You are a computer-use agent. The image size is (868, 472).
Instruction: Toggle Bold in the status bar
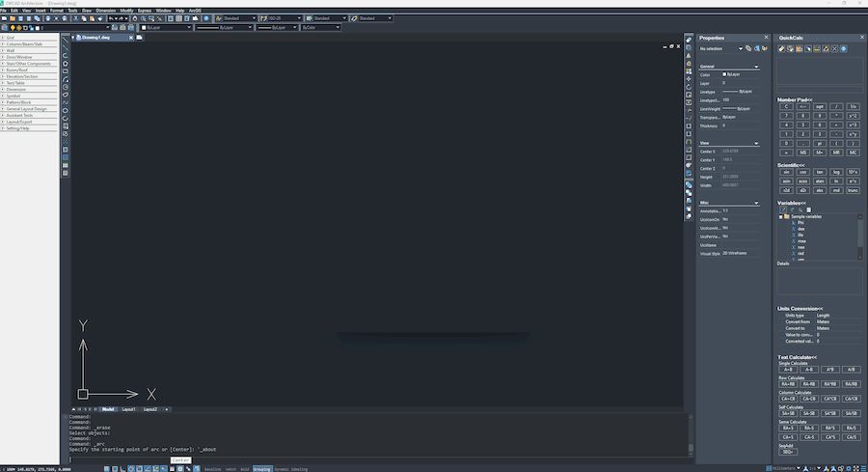[245, 469]
